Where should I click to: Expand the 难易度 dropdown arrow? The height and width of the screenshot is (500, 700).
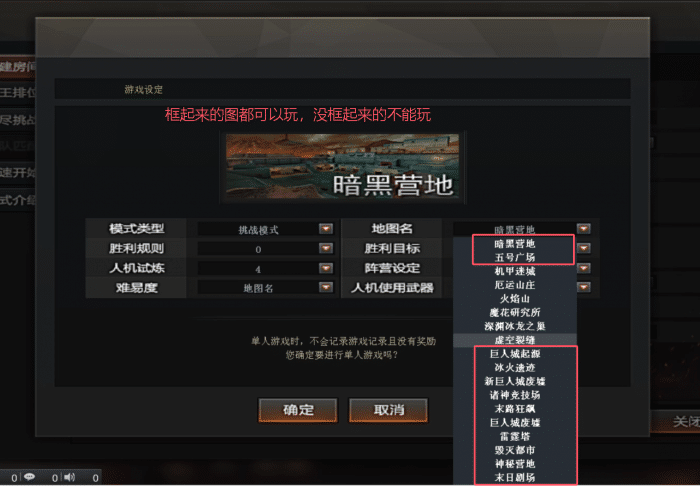(326, 287)
